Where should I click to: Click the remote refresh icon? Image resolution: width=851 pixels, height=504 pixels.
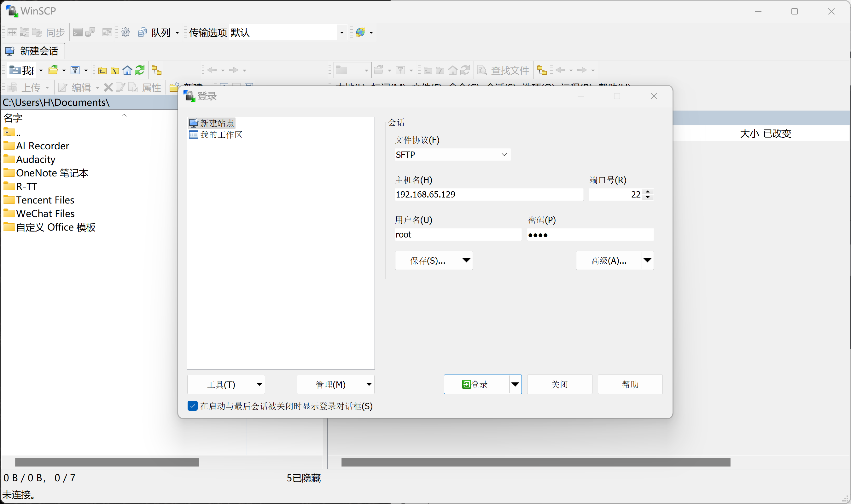[465, 70]
